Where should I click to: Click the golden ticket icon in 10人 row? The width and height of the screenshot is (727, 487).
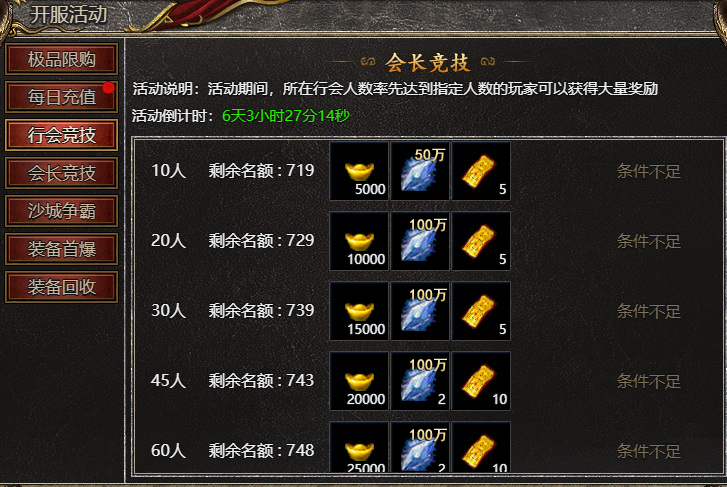[x=481, y=171]
